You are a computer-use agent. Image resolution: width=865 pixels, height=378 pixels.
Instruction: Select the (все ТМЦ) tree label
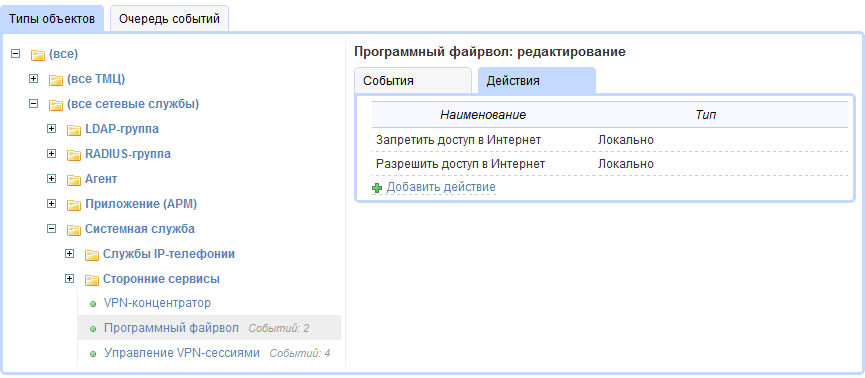click(96, 79)
